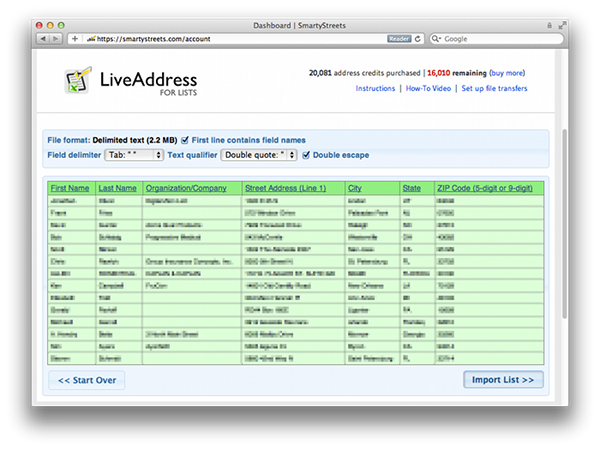Click the << Start Over button
This screenshot has width=600, height=450.
[87, 380]
